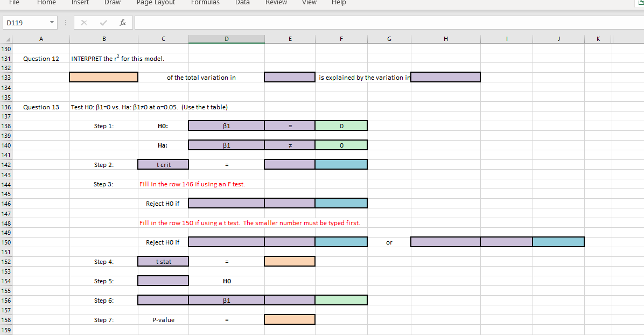This screenshot has width=644, height=335.
Task: Select the orange cell next to Question 12
Action: 103,77
